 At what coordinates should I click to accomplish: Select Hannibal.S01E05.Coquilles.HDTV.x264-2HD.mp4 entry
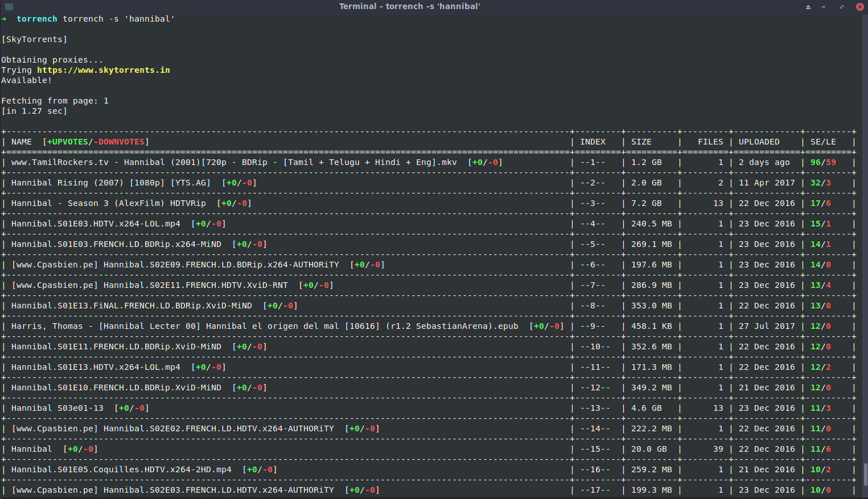tap(121, 469)
